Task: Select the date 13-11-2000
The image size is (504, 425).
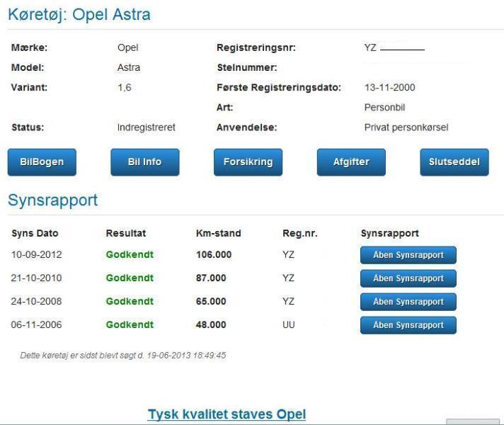Action: 389,88
